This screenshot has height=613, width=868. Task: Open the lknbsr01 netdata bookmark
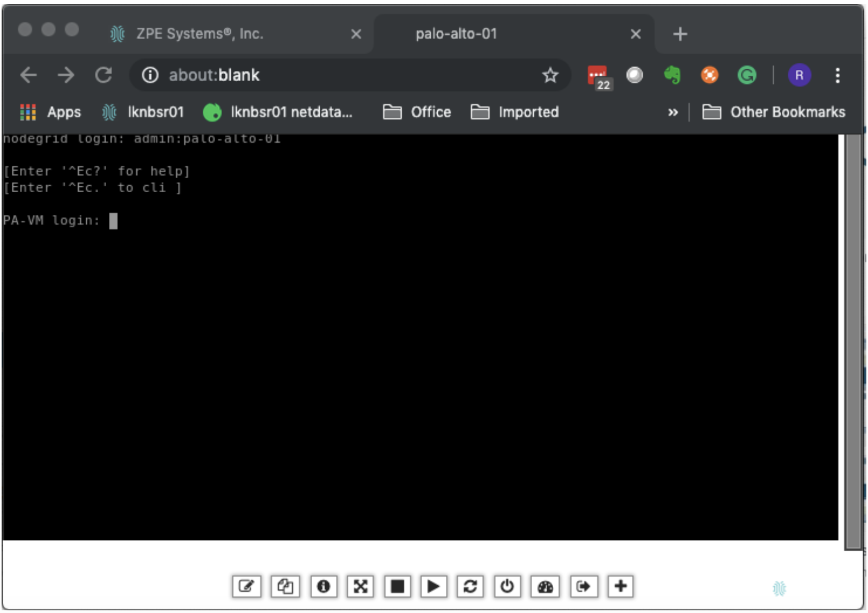(x=278, y=112)
